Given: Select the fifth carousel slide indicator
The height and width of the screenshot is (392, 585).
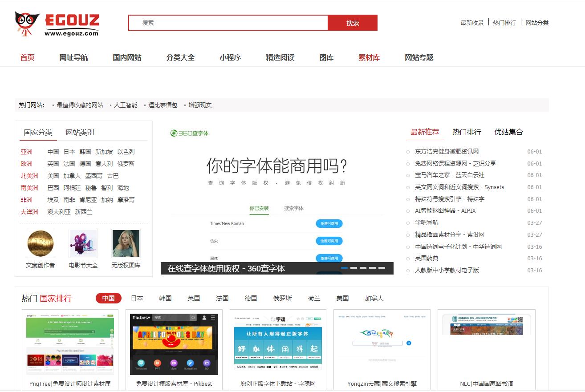Looking at the screenshot, I should pos(382,268).
